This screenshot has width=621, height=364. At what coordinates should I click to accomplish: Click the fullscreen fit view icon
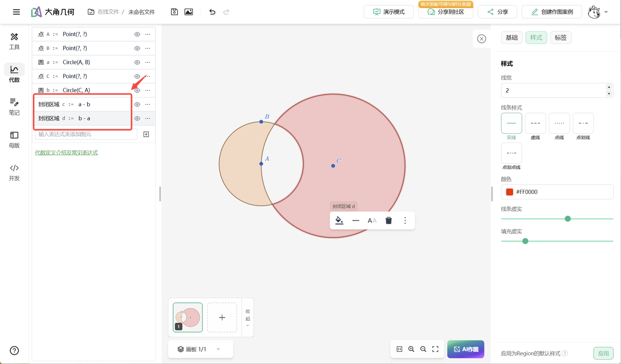pyautogui.click(x=435, y=349)
